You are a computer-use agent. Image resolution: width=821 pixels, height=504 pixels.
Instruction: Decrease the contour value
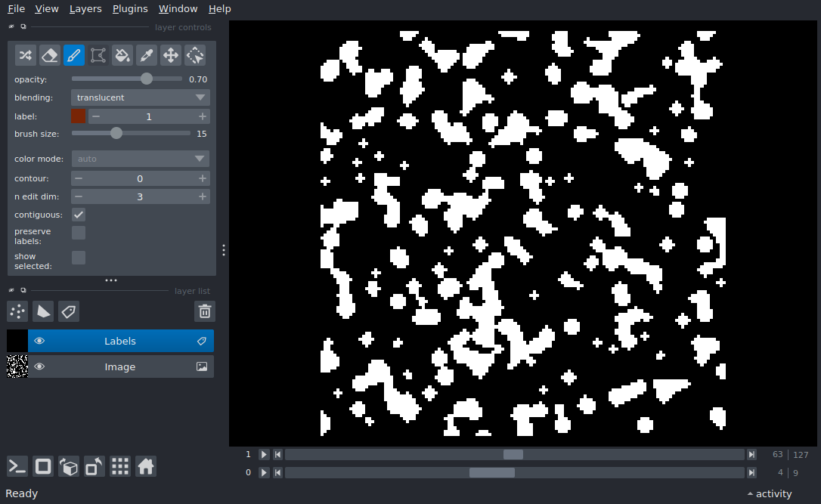pos(79,178)
